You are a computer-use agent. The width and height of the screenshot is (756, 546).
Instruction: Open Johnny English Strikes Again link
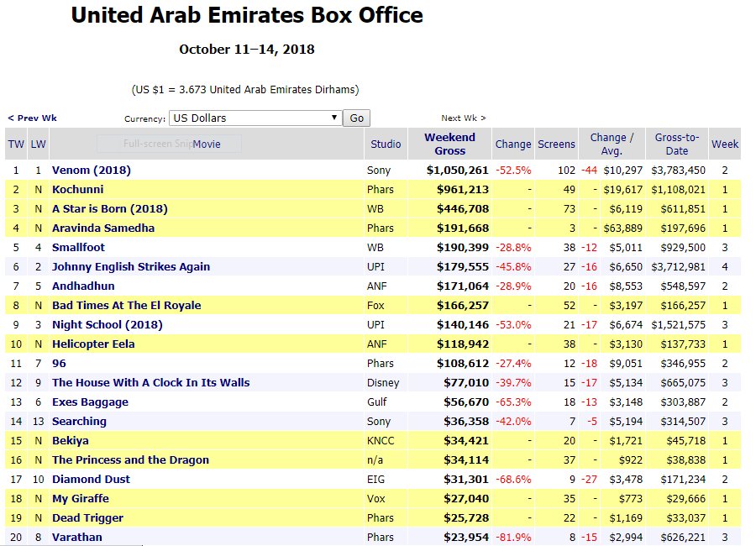pyautogui.click(x=131, y=267)
